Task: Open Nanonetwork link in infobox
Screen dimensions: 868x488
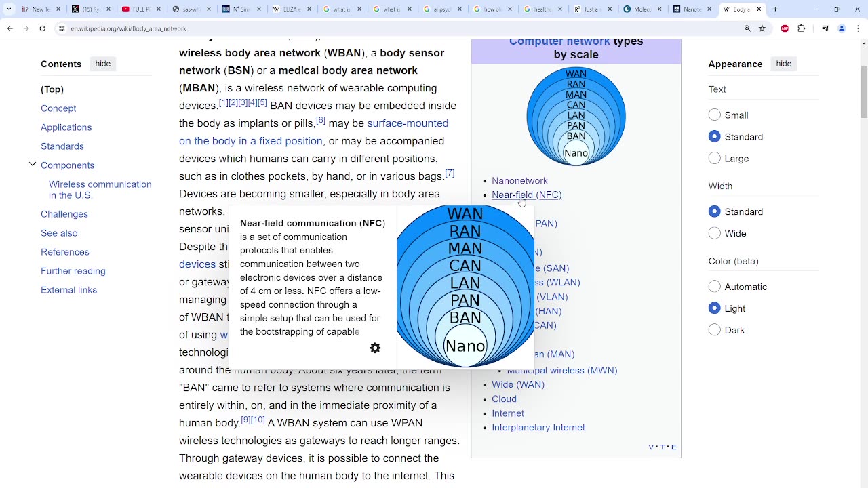Action: pos(519,180)
